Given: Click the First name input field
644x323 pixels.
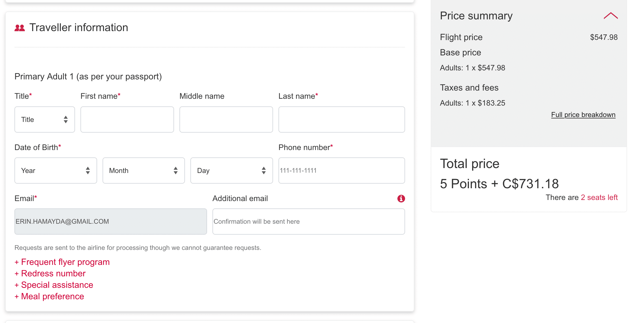Looking at the screenshot, I should [x=127, y=119].
